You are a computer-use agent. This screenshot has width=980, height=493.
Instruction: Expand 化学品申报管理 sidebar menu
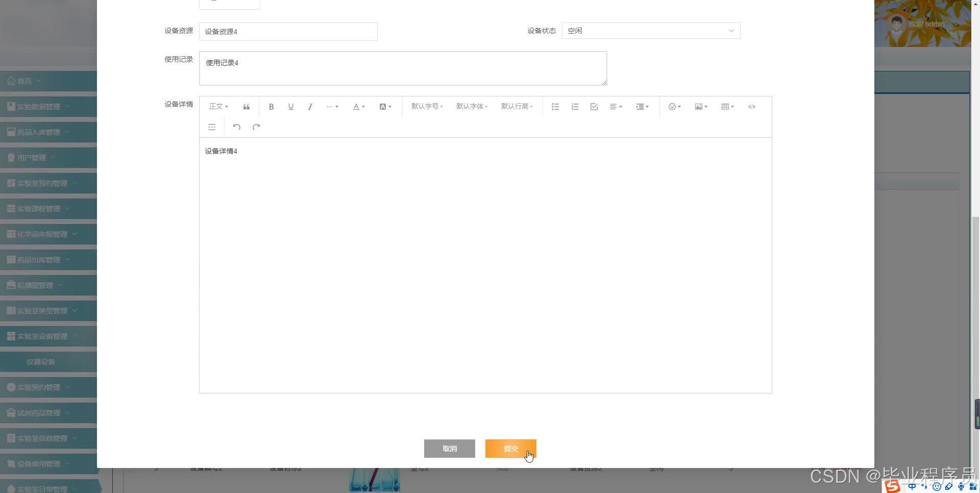tap(48, 234)
